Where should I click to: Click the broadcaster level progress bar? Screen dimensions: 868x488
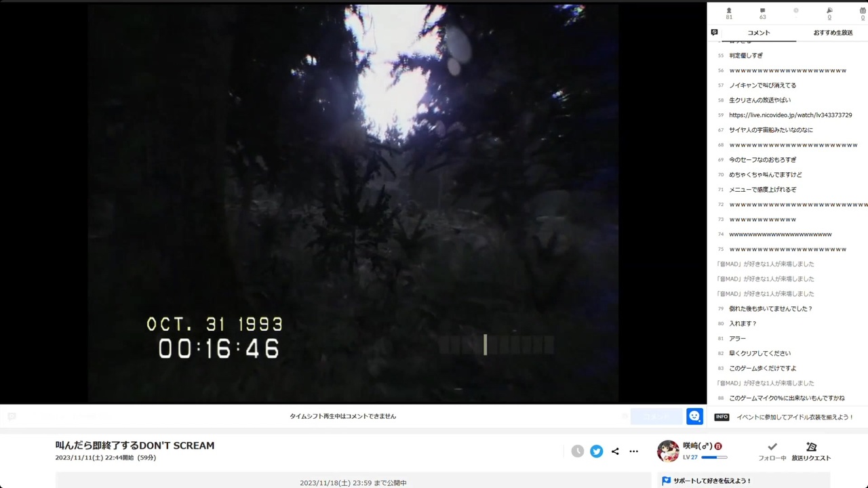(714, 457)
